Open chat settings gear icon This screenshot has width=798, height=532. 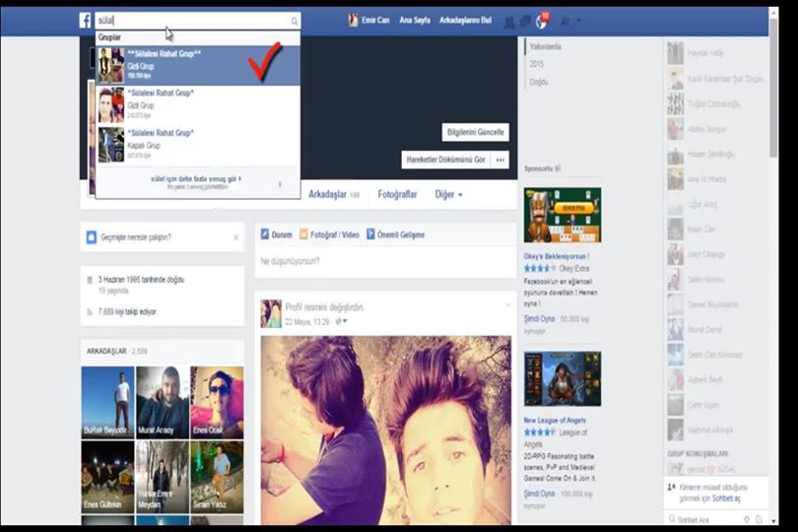[x=747, y=519]
